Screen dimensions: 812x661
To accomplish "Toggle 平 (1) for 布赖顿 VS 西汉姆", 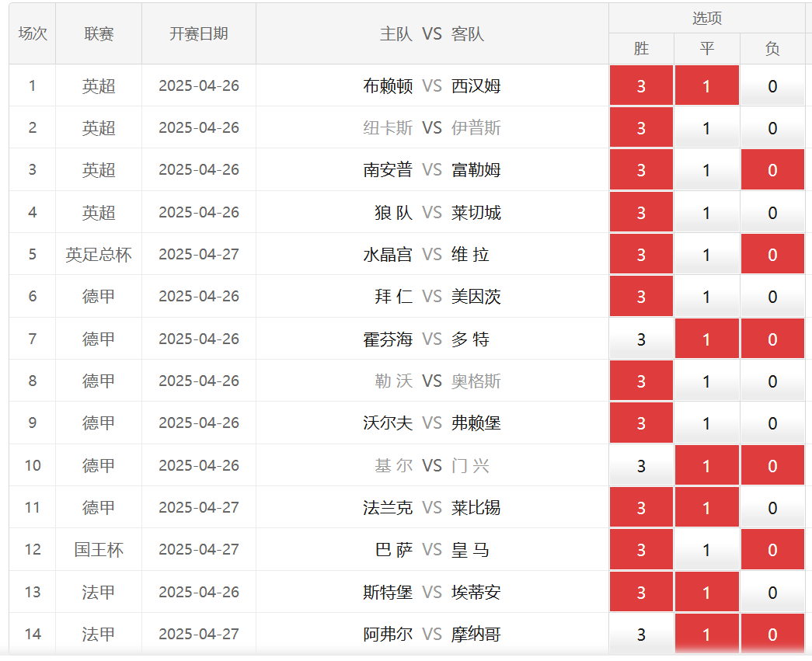I will click(707, 85).
